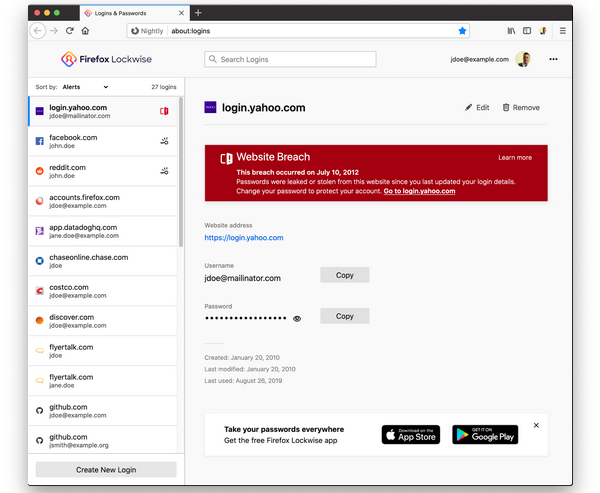Click the Edit button with pencil
The width and height of the screenshot is (600, 493).
(477, 108)
